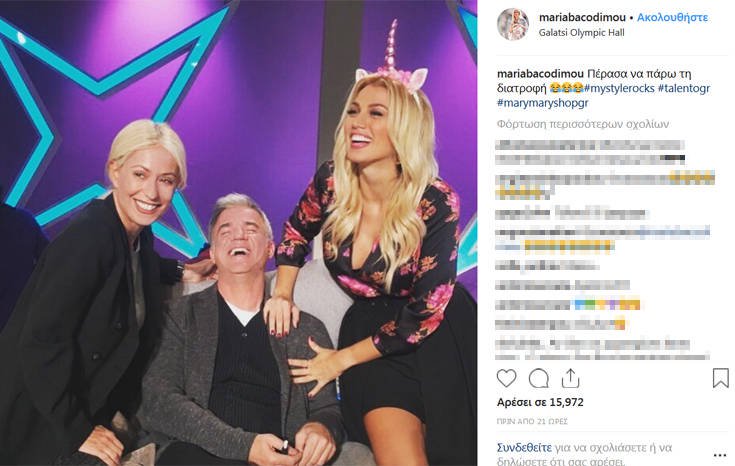Viewport: 735px width, 466px height.
Task: Share the post with the upload arrow icon
Action: 570,378
